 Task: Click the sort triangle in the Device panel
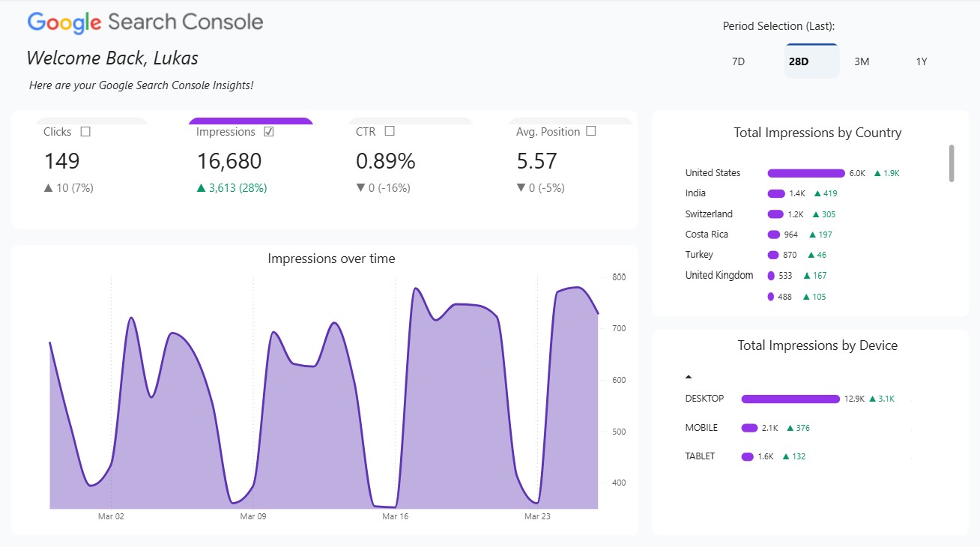tap(689, 375)
